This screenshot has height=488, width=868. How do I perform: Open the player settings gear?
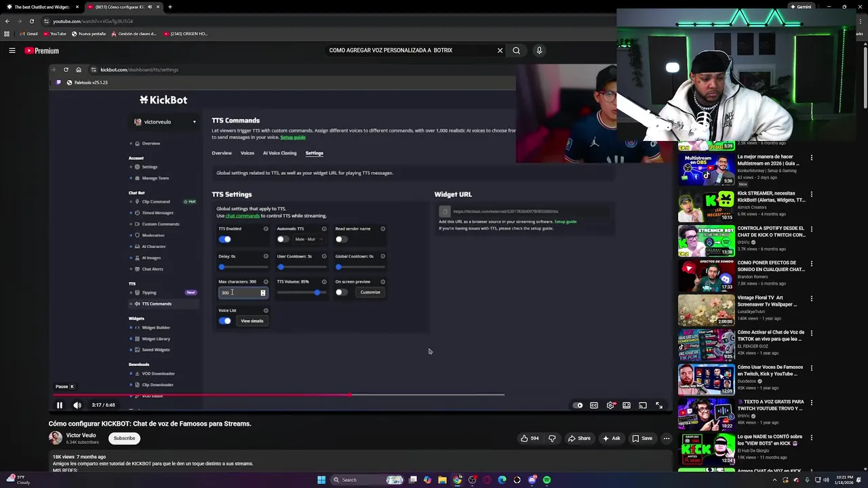610,405
